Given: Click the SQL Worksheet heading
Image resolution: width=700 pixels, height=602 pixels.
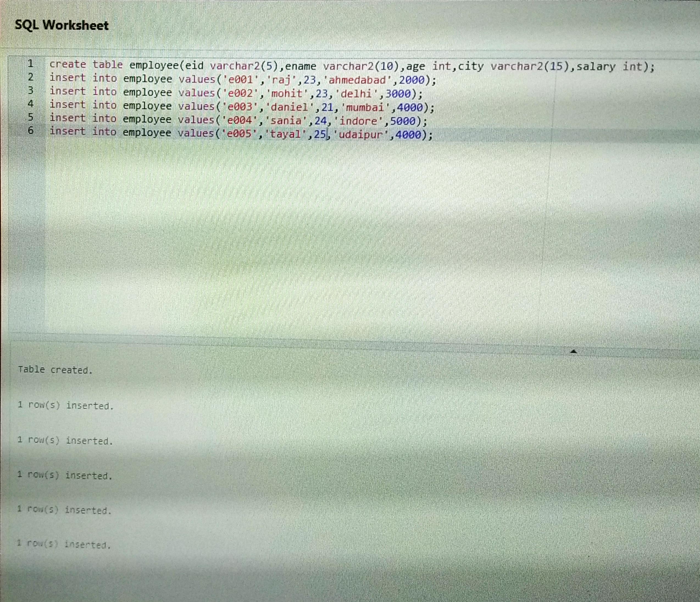Looking at the screenshot, I should coord(62,25).
